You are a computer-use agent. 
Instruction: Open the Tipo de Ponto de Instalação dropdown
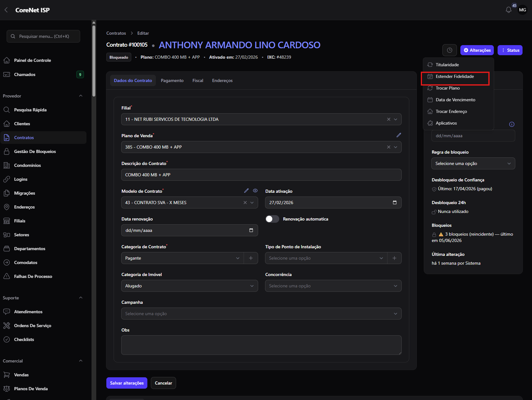326,258
